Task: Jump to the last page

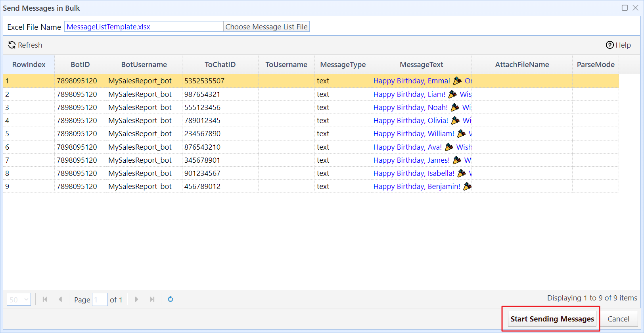Action: (152, 299)
